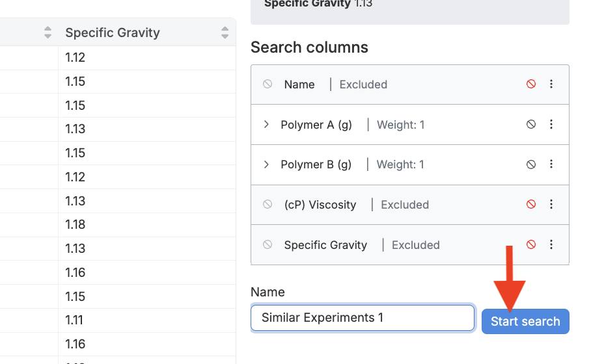This screenshot has width=591, height=364.
Task: Toggle red exclude icon for Name column
Action: point(531,84)
